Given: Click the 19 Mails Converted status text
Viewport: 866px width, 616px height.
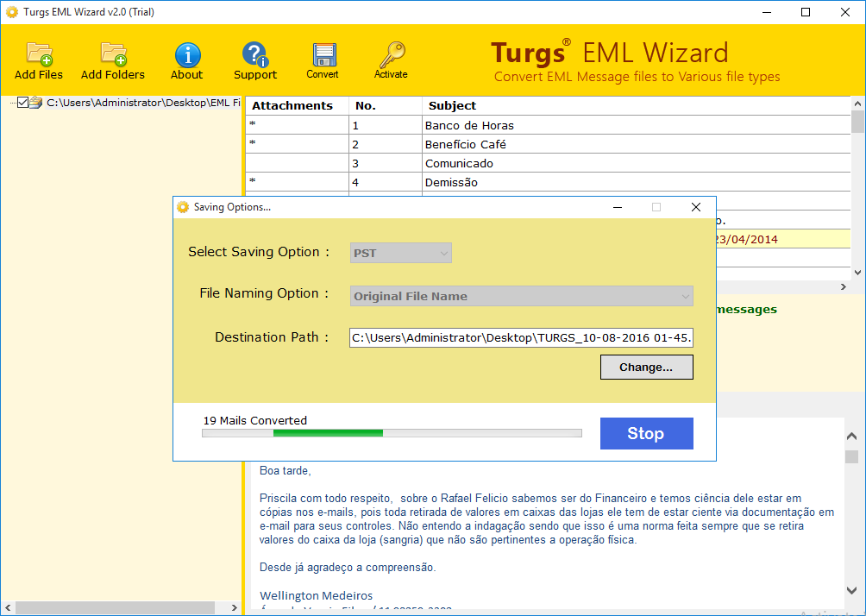Looking at the screenshot, I should tap(255, 420).
